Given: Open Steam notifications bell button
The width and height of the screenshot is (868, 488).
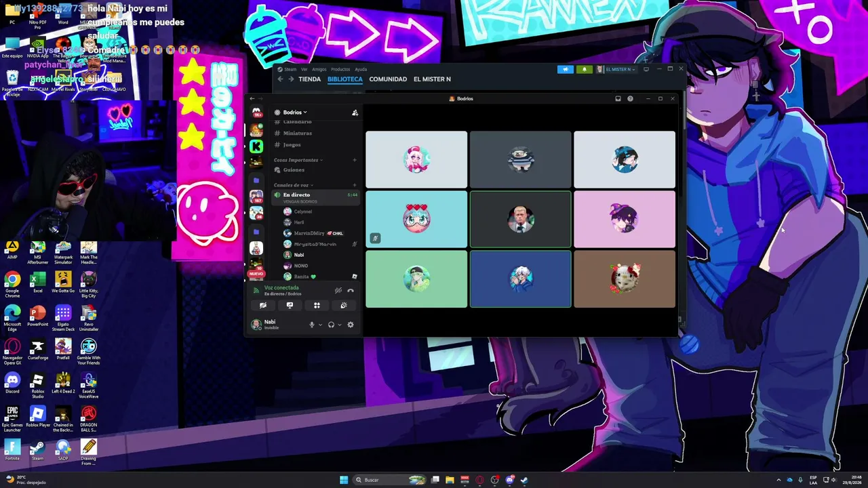Looking at the screenshot, I should pyautogui.click(x=584, y=69).
